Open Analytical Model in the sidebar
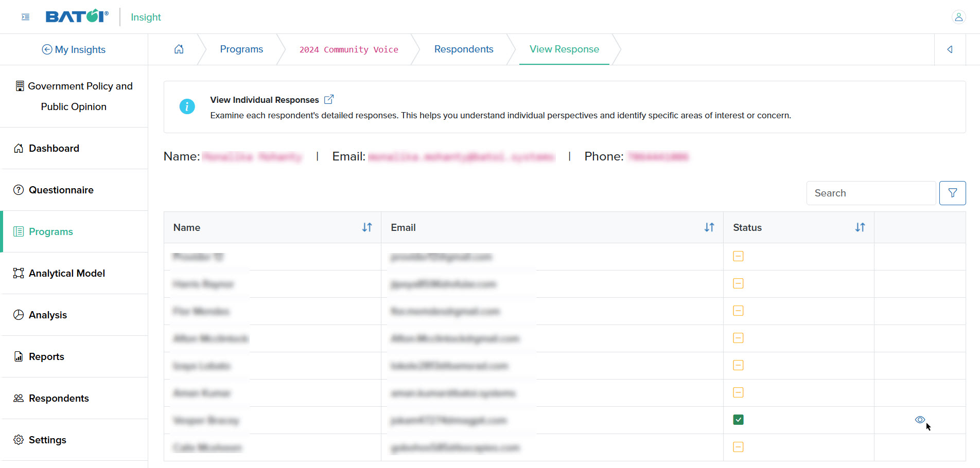 (x=75, y=273)
